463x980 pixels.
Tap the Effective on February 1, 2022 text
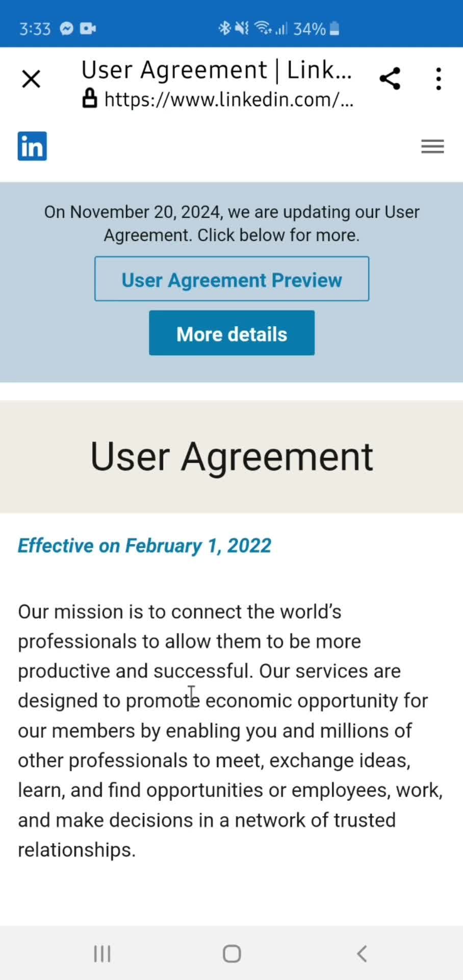[144, 546]
